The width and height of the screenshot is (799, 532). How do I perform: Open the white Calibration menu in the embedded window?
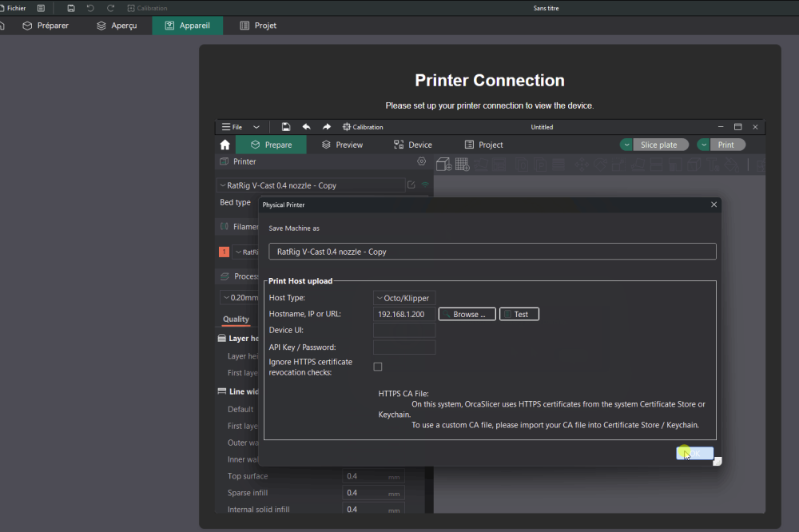(x=363, y=127)
